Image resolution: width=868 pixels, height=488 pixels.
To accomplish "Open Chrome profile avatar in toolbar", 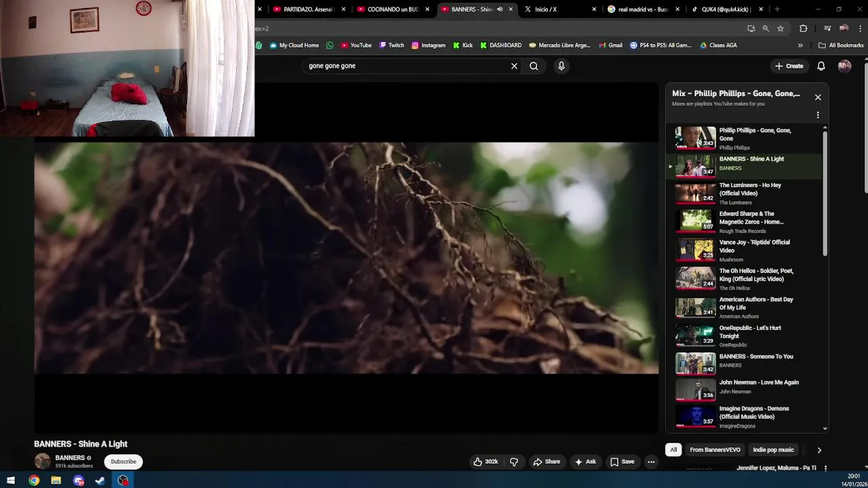I will (844, 28).
